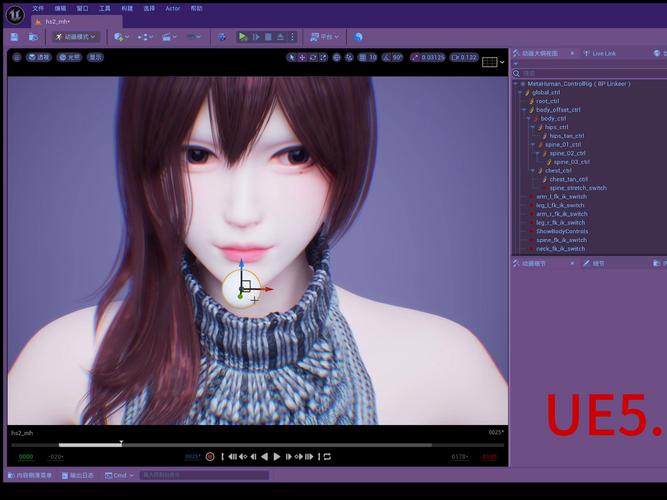
Task: Open the 动画模式 mode dropdown
Action: [76, 37]
